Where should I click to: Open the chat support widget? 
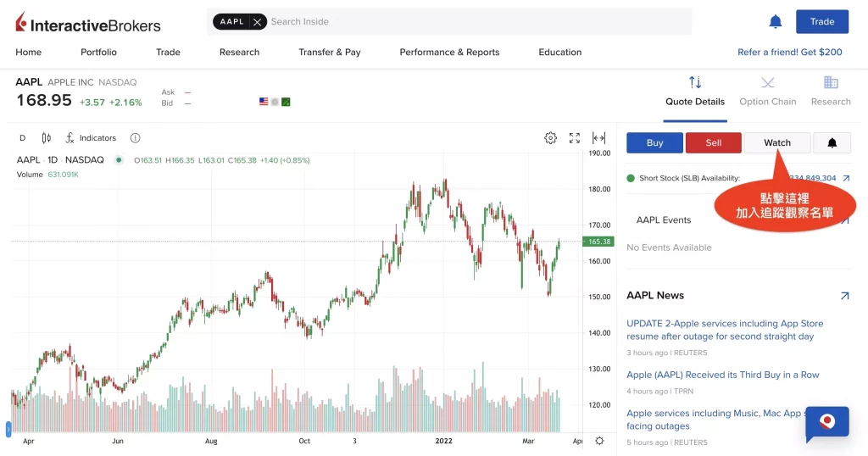click(827, 423)
